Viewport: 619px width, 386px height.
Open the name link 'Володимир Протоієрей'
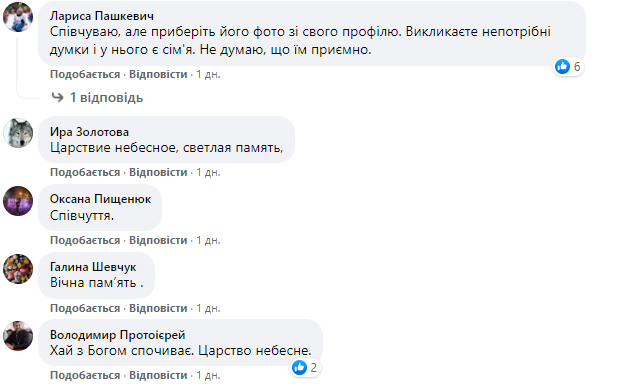118,335
